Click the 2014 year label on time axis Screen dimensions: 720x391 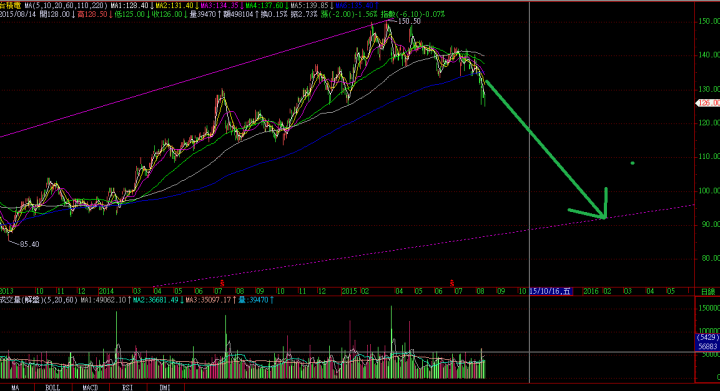point(106,291)
